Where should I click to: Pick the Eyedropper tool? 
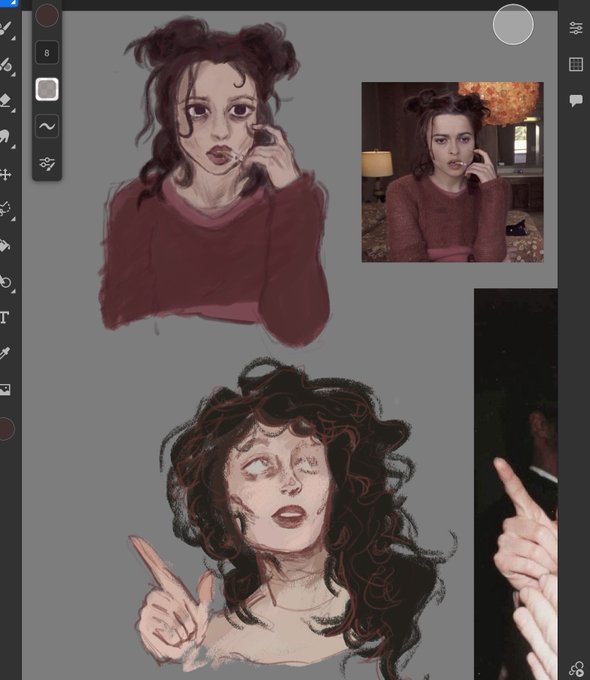pos(4,353)
